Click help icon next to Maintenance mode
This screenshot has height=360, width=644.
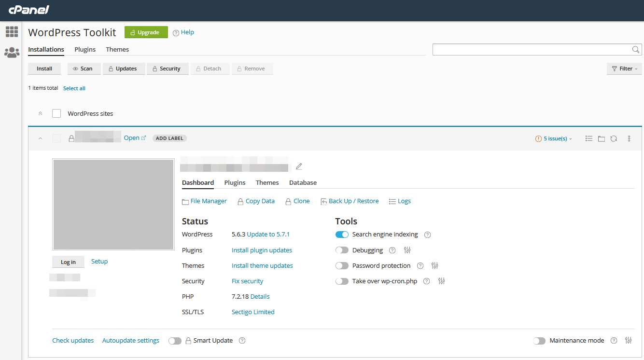[x=614, y=341]
